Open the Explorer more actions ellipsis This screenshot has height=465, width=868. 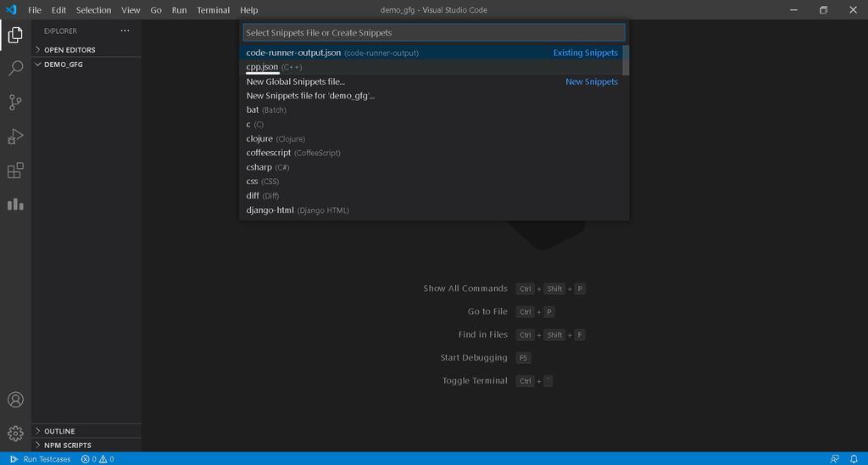point(125,31)
